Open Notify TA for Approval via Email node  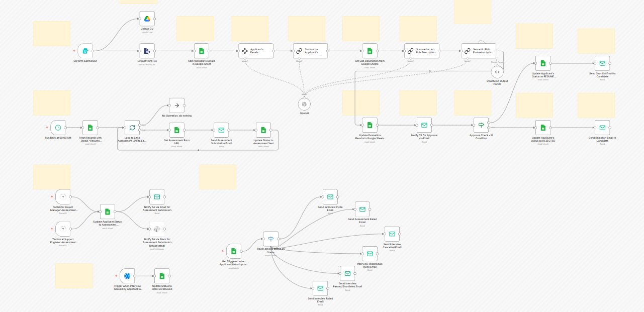click(424, 125)
